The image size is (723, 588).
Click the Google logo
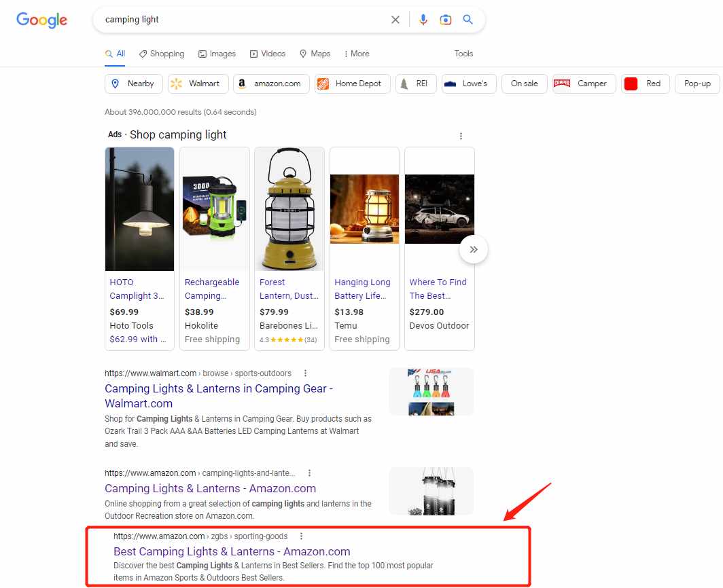coord(41,20)
